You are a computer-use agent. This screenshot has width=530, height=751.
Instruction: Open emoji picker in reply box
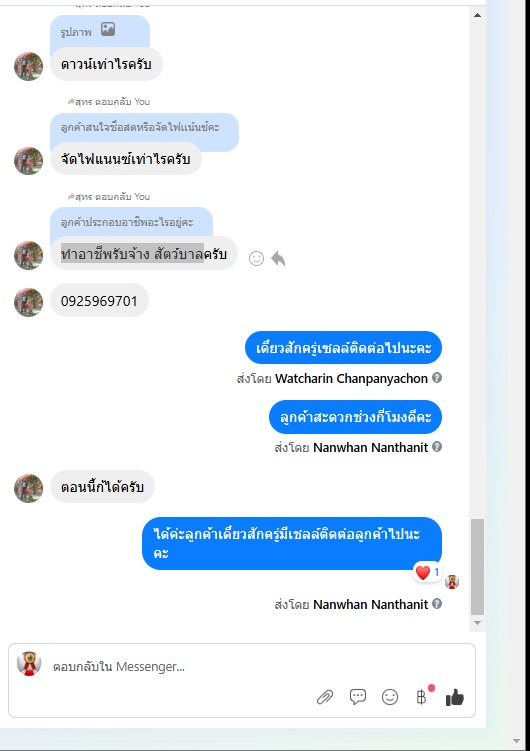(390, 697)
